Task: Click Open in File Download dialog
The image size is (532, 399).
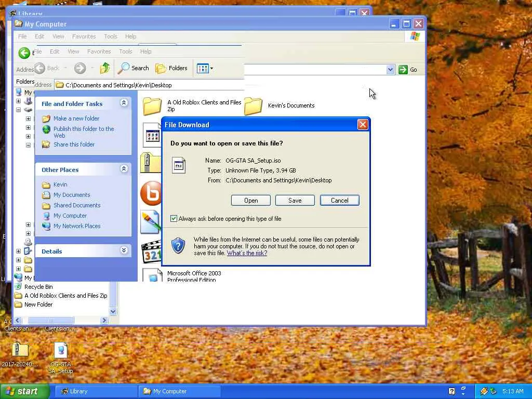Action: click(x=251, y=200)
